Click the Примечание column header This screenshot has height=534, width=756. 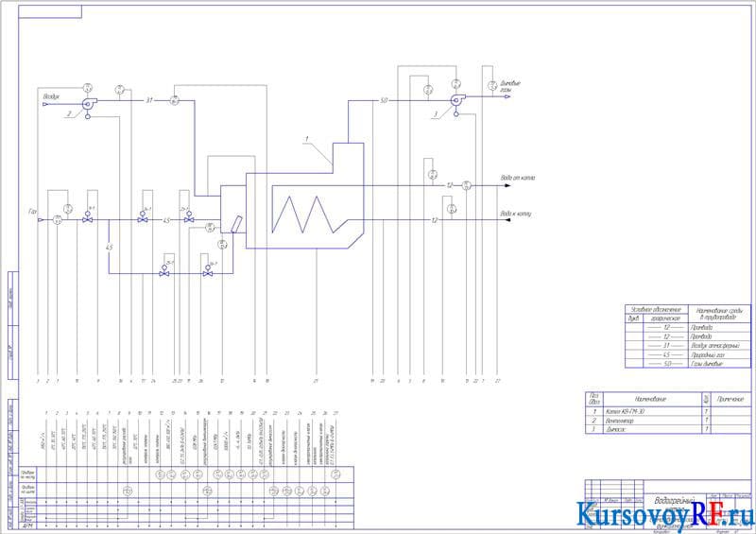click(x=731, y=399)
